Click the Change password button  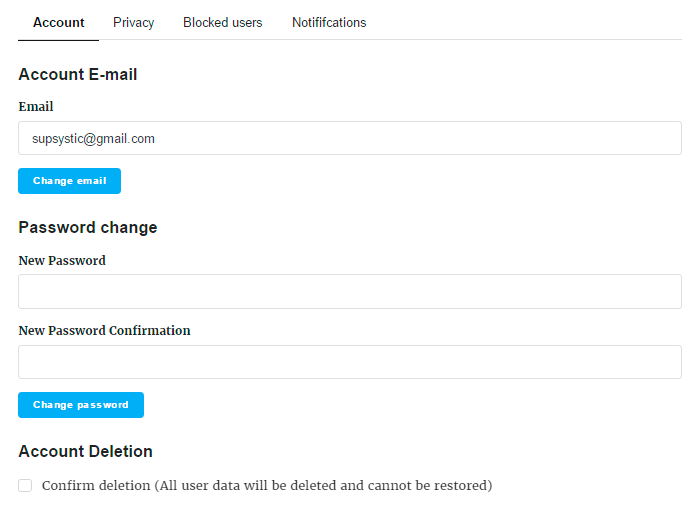[x=81, y=405]
